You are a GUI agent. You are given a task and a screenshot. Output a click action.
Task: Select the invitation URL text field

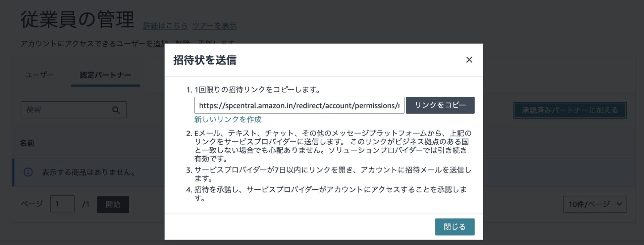click(299, 105)
